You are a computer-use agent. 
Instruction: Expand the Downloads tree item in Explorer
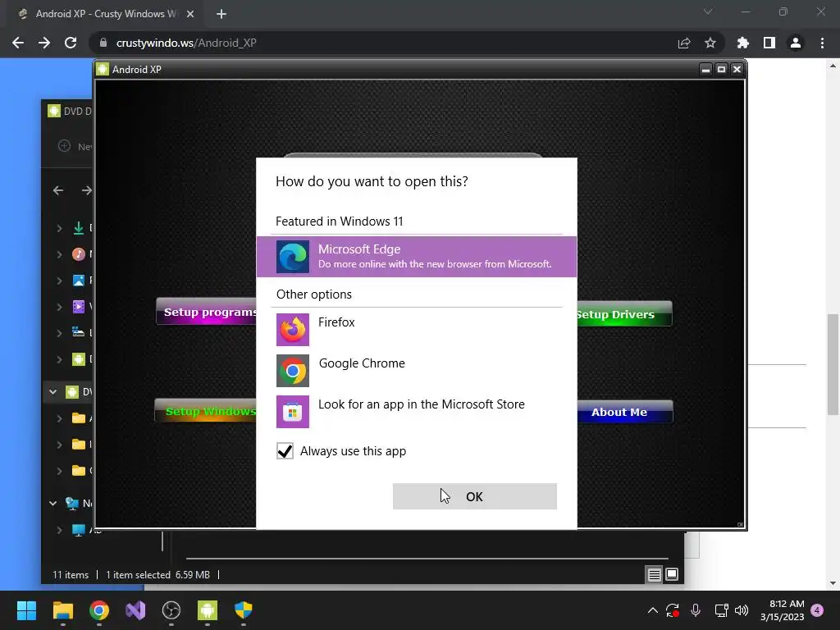(59, 228)
